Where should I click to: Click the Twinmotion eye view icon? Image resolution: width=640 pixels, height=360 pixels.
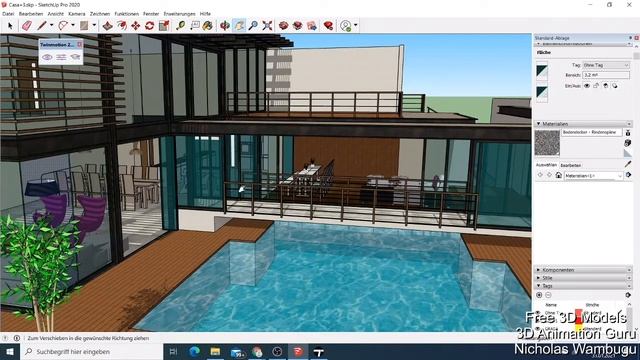(x=47, y=58)
